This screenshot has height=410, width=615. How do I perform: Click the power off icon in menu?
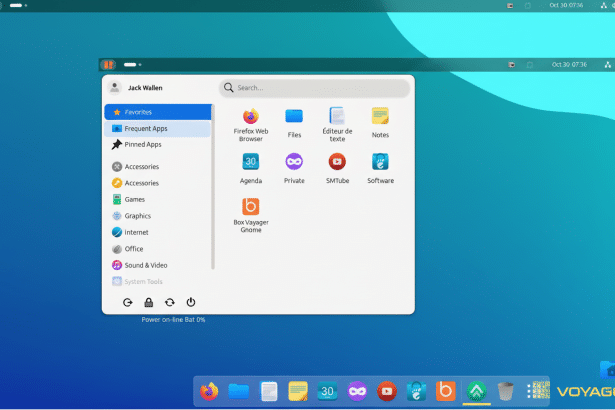191,302
